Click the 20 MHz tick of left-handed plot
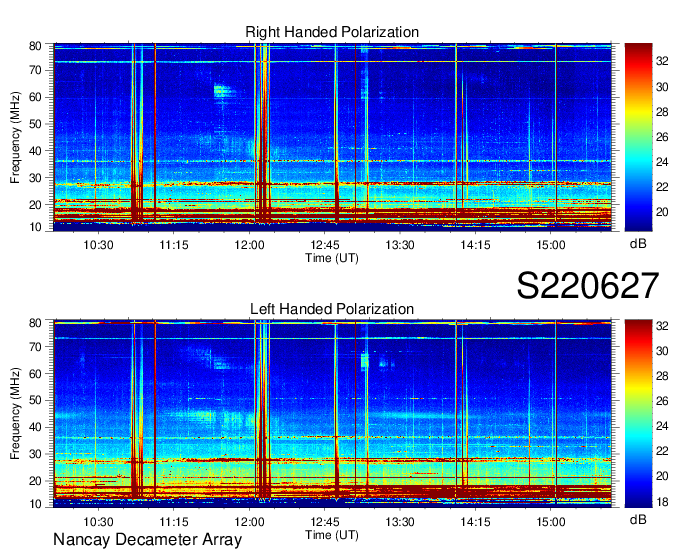The height and width of the screenshot is (552, 680). [x=35, y=481]
